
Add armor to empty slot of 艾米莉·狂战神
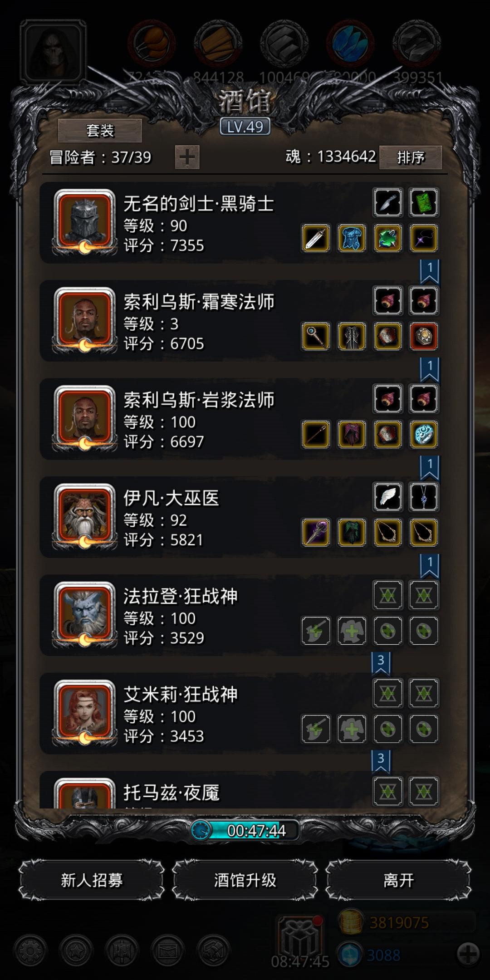pyautogui.click(x=352, y=729)
